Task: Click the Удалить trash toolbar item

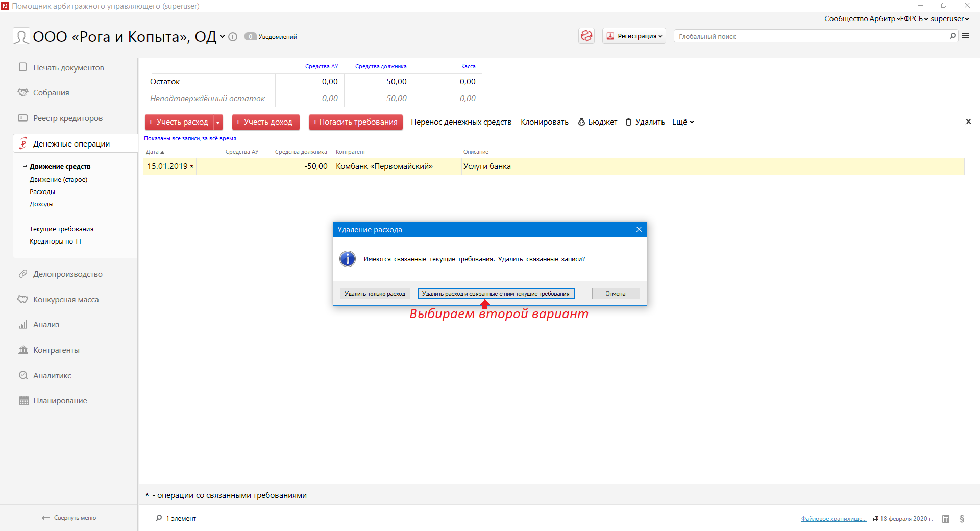Action: (x=645, y=122)
